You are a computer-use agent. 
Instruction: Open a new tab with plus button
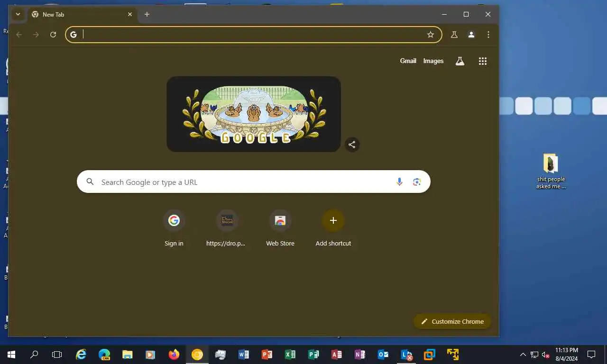tap(147, 14)
